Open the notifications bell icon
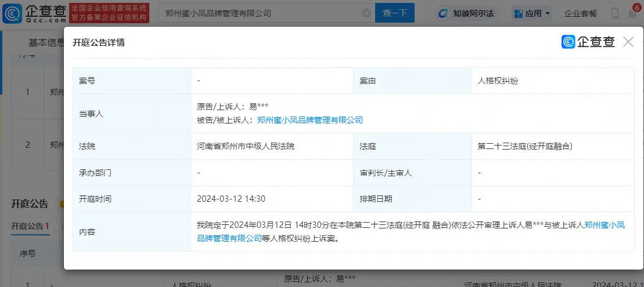 tap(633, 13)
